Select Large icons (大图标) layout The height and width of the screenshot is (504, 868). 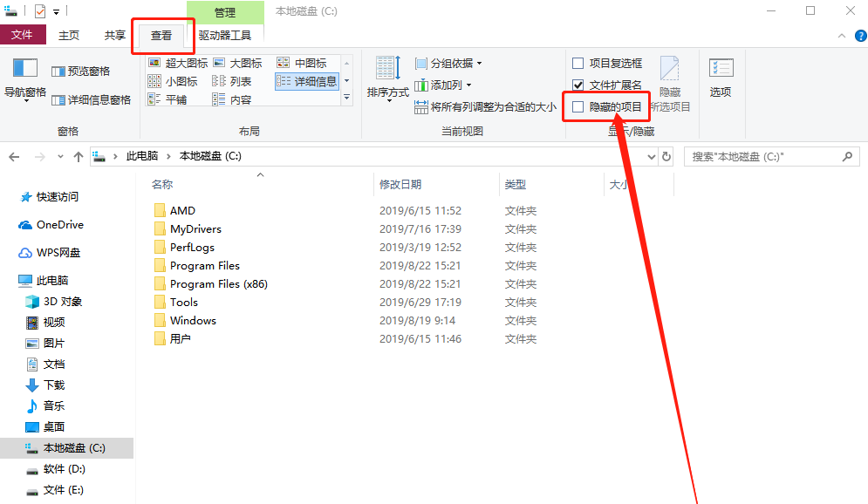click(237, 63)
